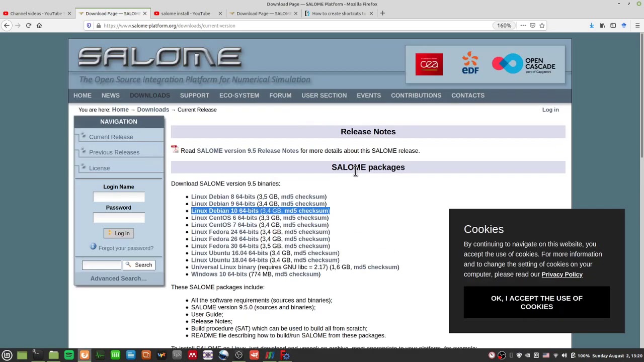Reload the current page
This screenshot has width=644, height=362.
pyautogui.click(x=29, y=26)
